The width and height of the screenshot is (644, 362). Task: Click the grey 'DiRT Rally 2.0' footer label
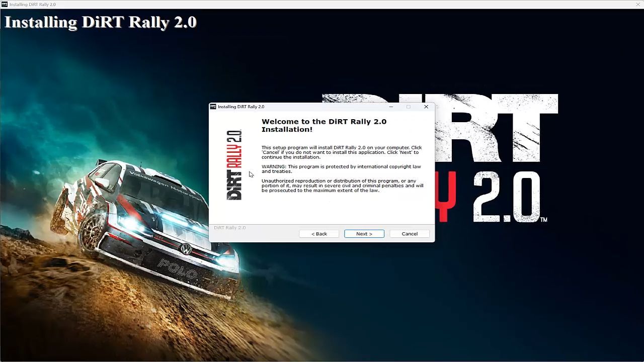click(x=230, y=228)
